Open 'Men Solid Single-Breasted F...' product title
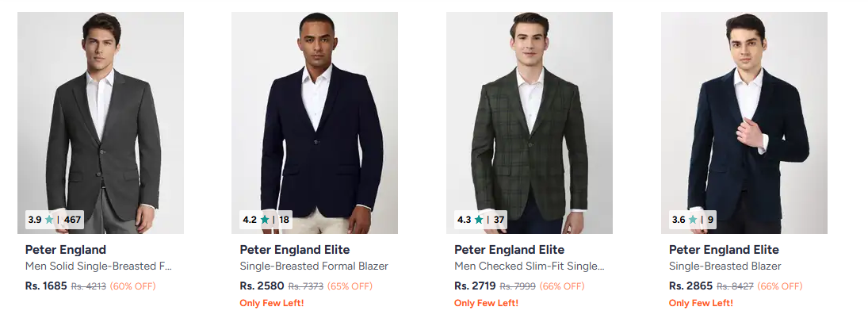 coord(99,267)
